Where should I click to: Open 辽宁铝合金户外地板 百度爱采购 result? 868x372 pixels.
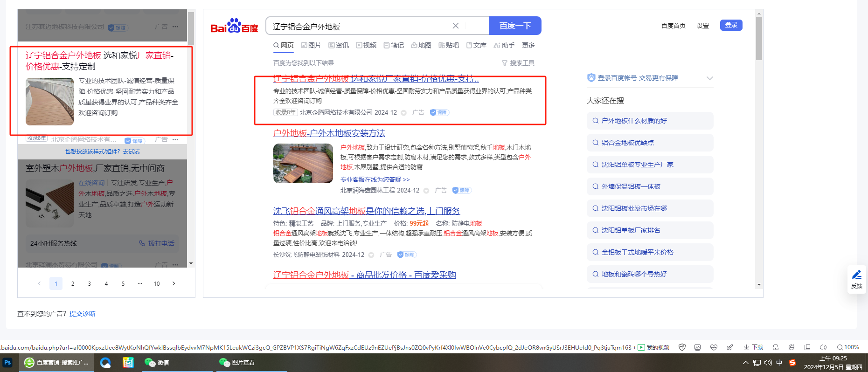[365, 275]
